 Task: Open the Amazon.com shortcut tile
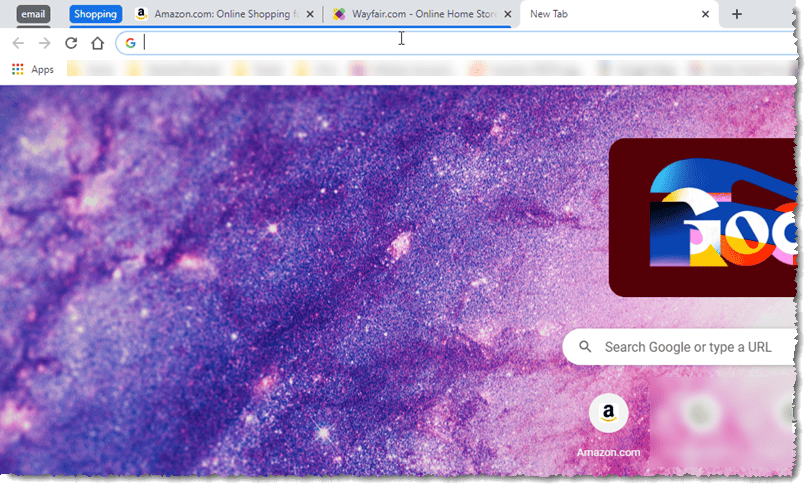pyautogui.click(x=608, y=423)
